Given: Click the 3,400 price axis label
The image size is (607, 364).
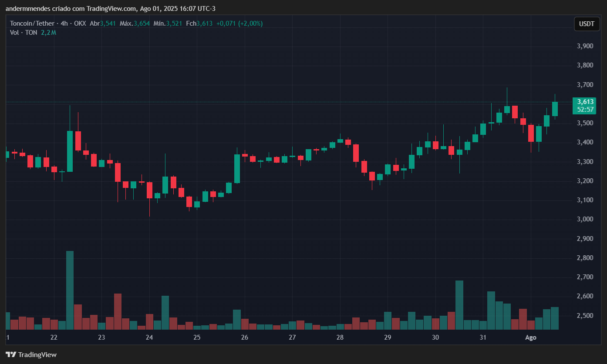Looking at the screenshot, I should pyautogui.click(x=585, y=142).
